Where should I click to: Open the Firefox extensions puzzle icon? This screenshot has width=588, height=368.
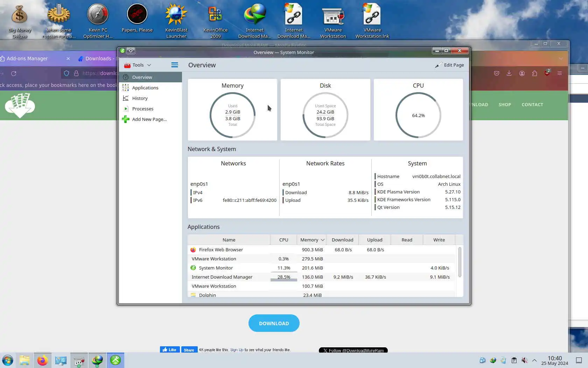point(534,73)
